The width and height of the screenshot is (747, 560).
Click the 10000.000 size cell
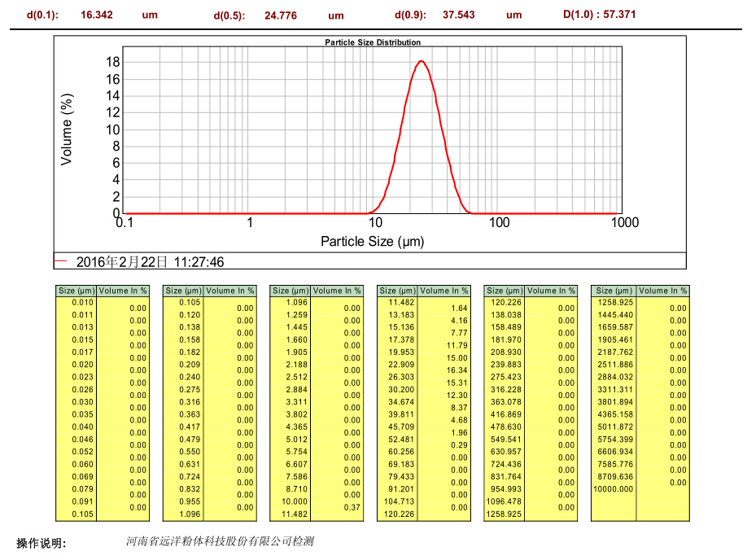point(614,488)
